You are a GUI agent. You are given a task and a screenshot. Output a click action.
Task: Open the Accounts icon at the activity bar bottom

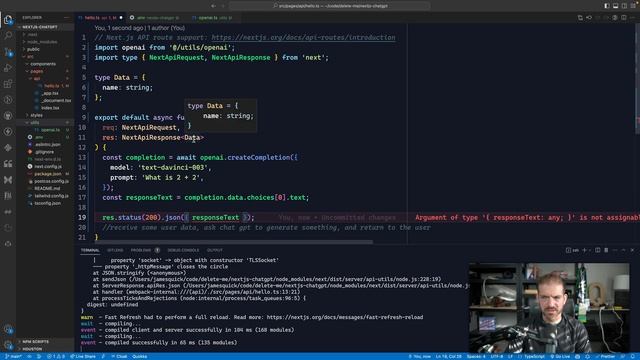click(x=8, y=329)
